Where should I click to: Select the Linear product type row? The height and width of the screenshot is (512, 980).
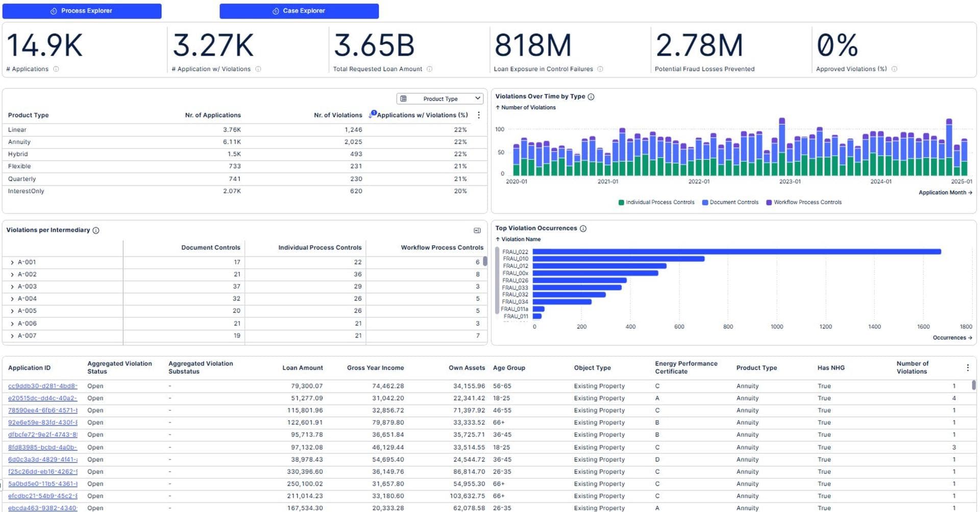244,130
